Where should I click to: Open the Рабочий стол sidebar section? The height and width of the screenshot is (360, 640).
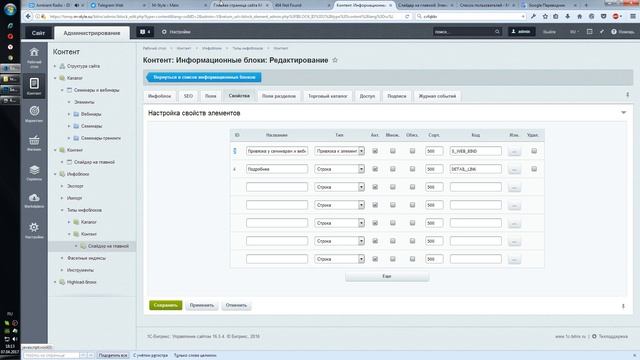(34, 57)
